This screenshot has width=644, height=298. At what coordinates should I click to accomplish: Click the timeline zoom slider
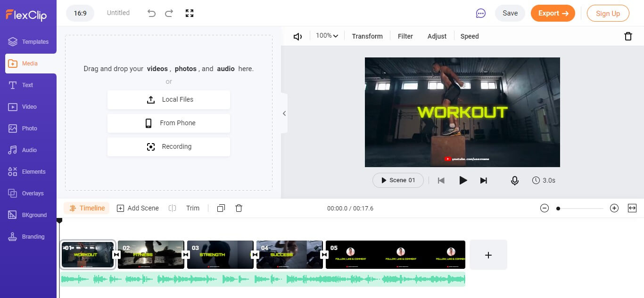(x=579, y=208)
